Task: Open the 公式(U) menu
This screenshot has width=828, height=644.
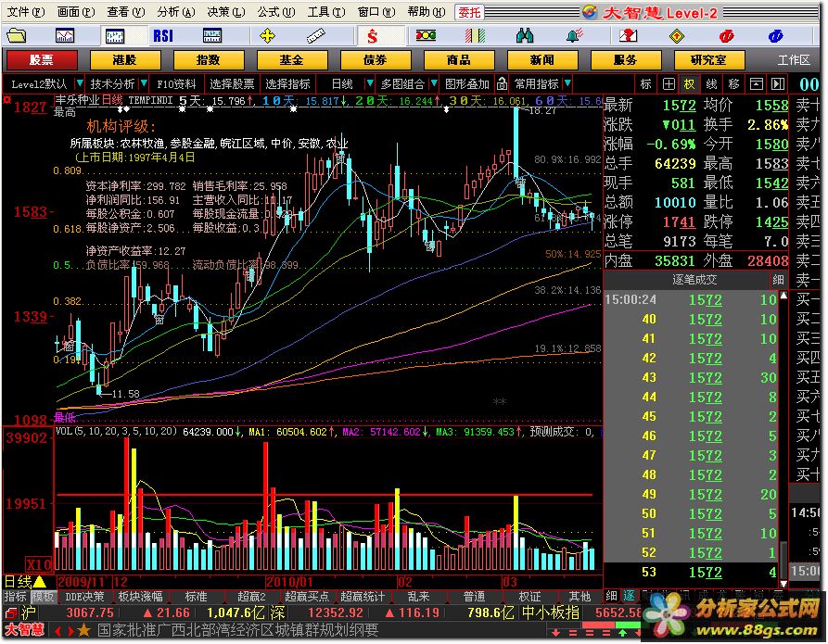Action: click(x=276, y=12)
